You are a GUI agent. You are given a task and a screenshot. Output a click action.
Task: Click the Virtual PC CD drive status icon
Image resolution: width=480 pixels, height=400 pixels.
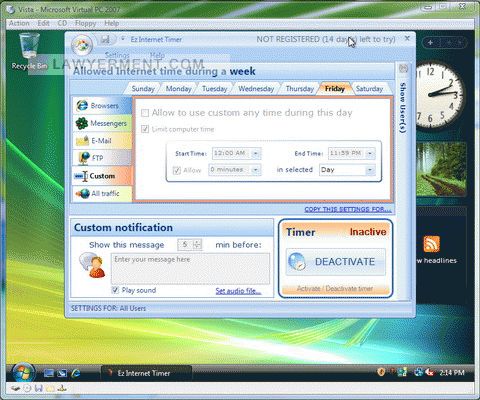pyautogui.click(x=28, y=389)
